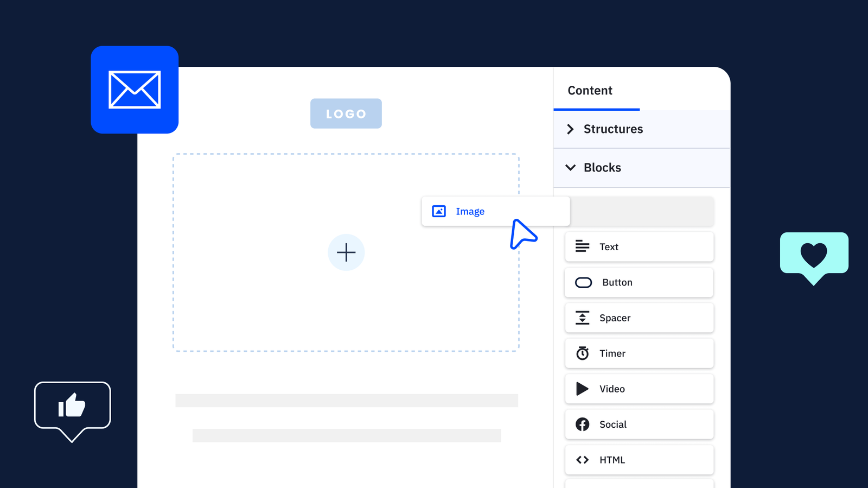Viewport: 868px width, 488px height.
Task: Click the first gray text placeholder bar
Action: [x=346, y=401]
